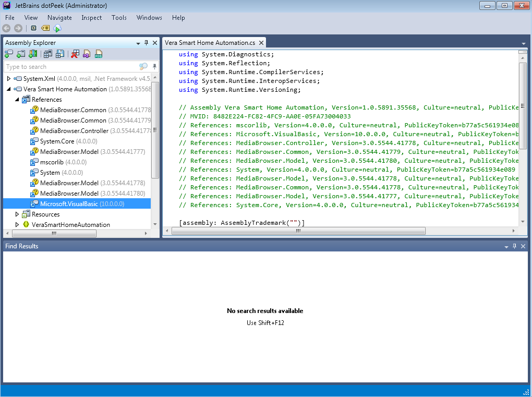Viewport: 532px width, 397px height.
Task: Expand the Resources tree node
Action: (x=17, y=214)
